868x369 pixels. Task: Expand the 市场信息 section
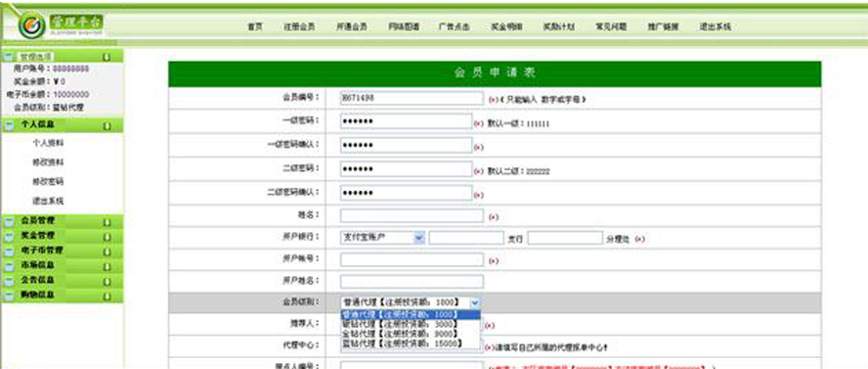tap(9, 266)
